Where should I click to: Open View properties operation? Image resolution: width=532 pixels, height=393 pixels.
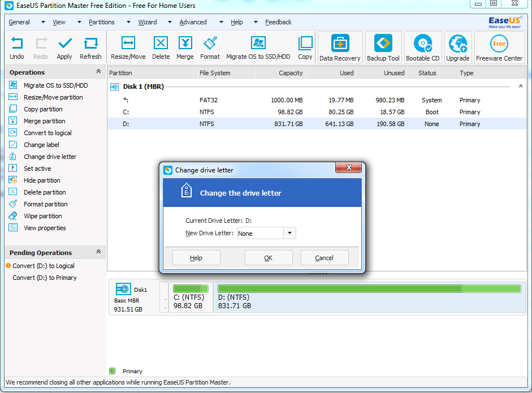45,228
